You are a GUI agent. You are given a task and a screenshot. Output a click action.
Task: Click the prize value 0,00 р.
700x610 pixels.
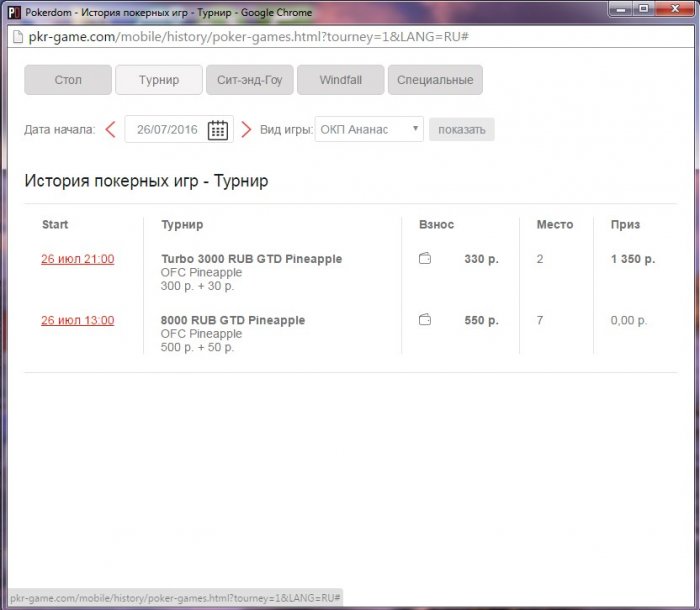point(629,320)
